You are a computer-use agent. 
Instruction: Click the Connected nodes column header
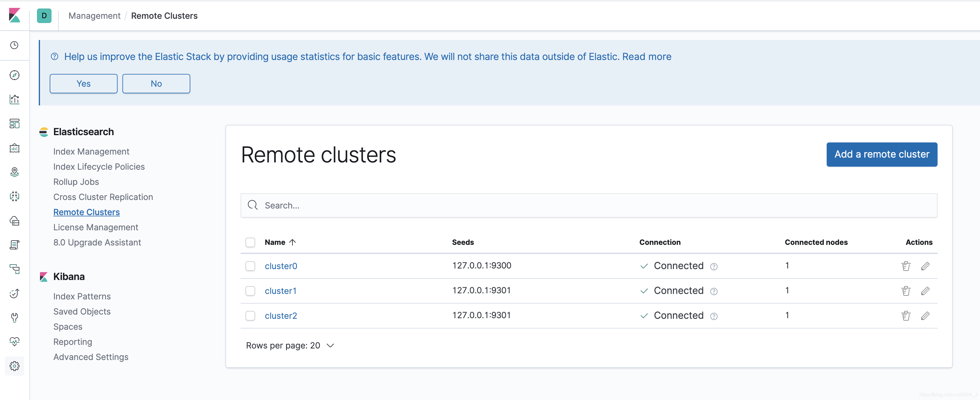click(x=816, y=242)
